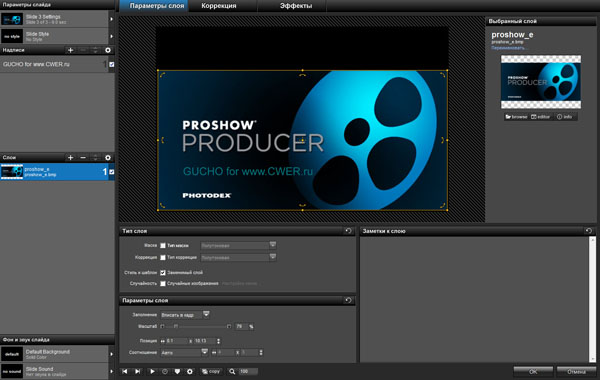Remove the selected layer with the Слои minus icon
Image resolution: width=600 pixels, height=380 pixels.
(83, 158)
